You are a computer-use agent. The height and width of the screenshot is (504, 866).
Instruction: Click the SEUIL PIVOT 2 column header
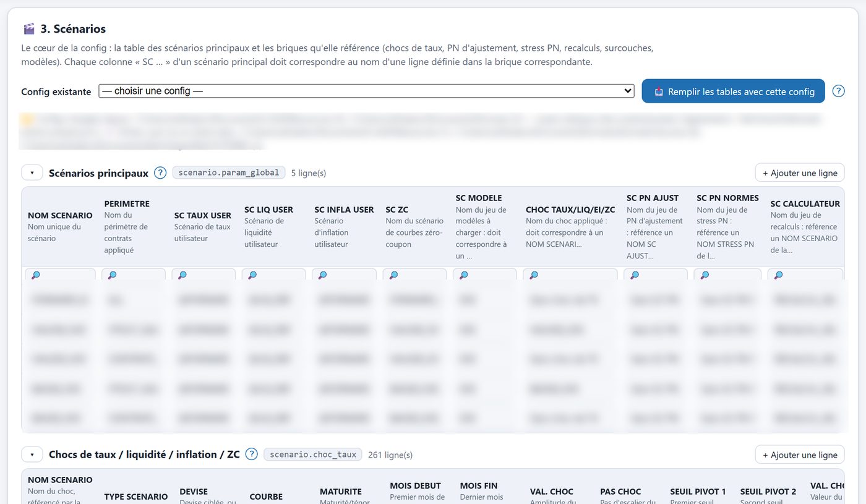(768, 491)
